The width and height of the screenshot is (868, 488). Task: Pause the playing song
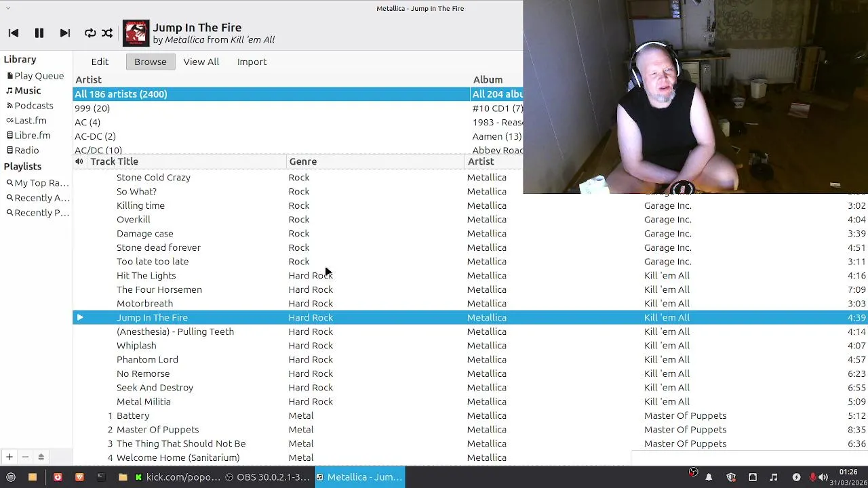(39, 33)
